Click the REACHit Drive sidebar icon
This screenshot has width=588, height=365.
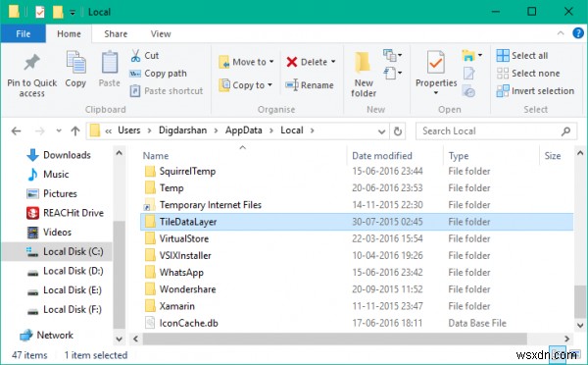pos(32,213)
